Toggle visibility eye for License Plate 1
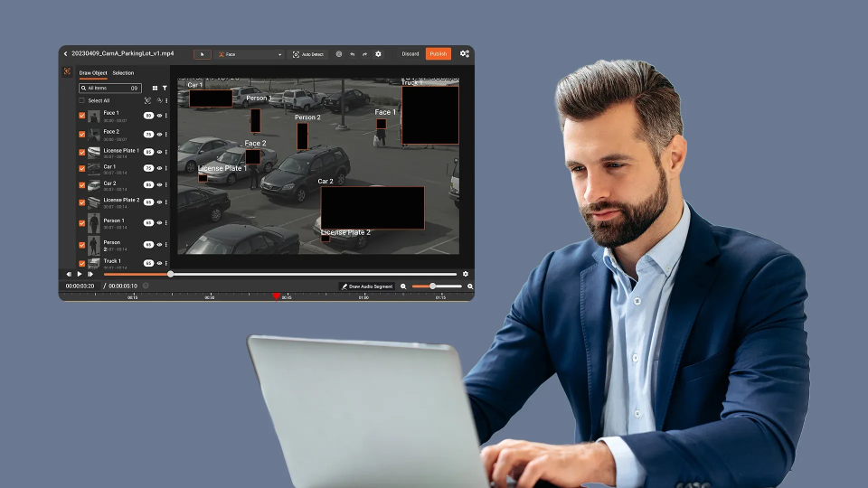Viewport: 868px width, 488px height. click(x=159, y=152)
